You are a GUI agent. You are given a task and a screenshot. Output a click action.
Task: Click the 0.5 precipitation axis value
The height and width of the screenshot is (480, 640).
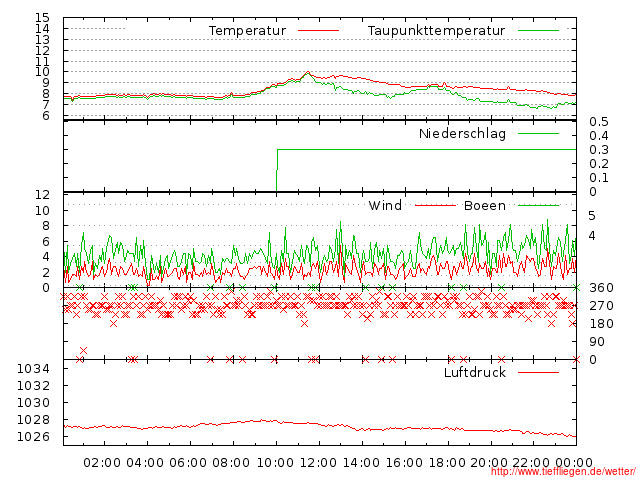point(599,122)
